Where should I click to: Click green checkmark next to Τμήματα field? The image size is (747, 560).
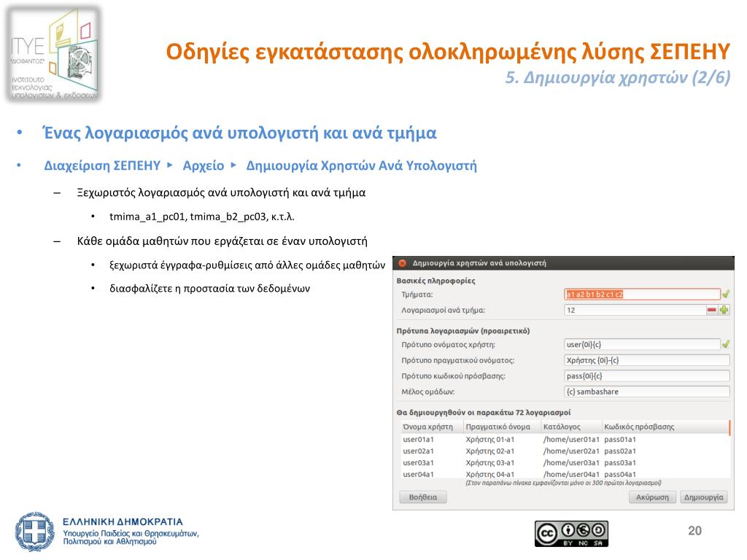pos(726,295)
